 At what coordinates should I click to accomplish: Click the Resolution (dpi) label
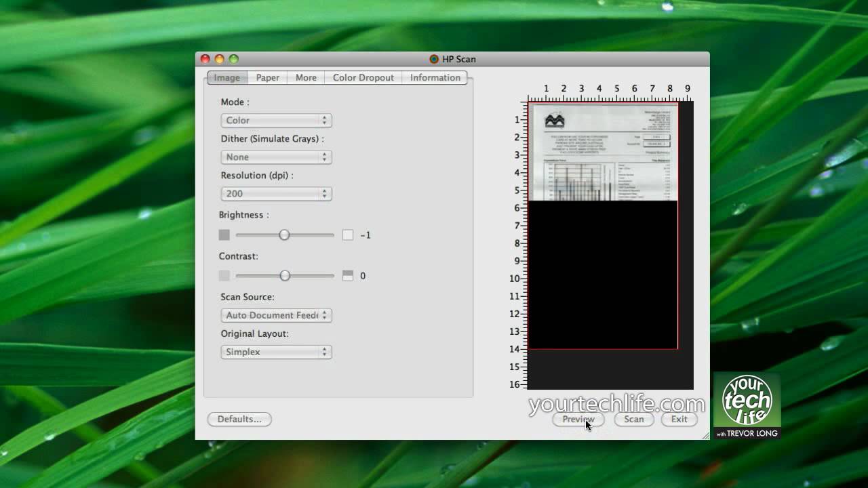point(257,175)
